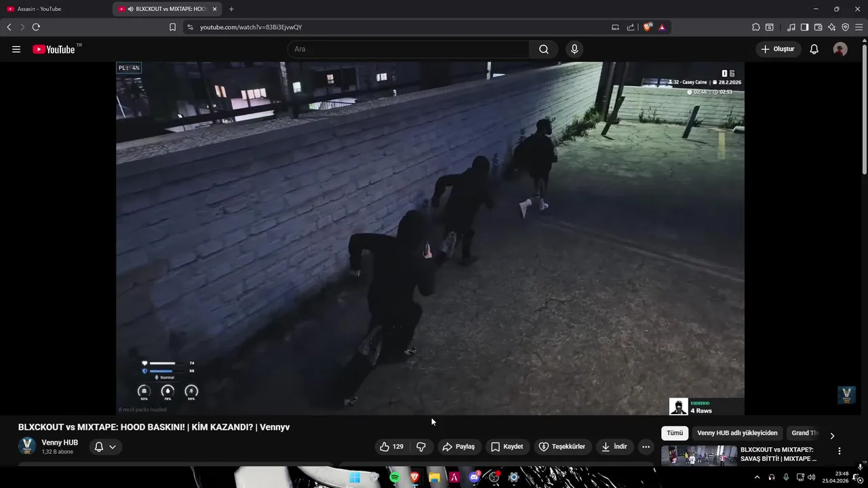
Task: Click the Venny channel watermark on video
Action: 846,395
